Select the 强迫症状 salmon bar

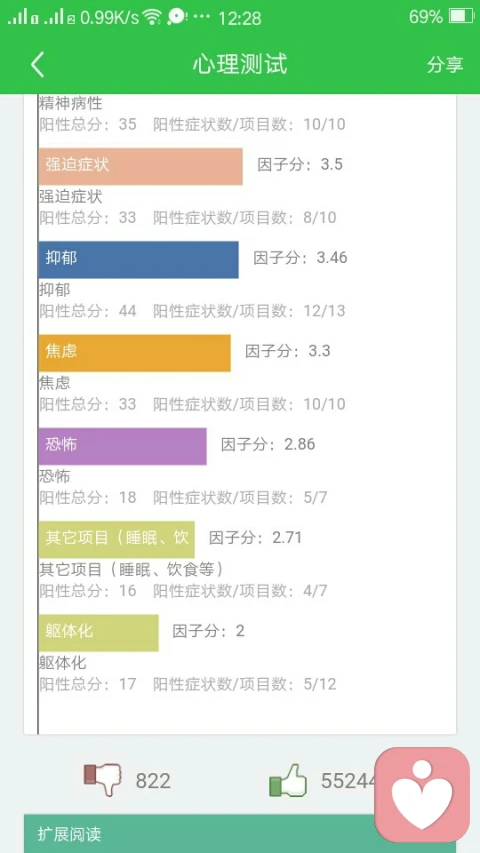[x=140, y=166]
